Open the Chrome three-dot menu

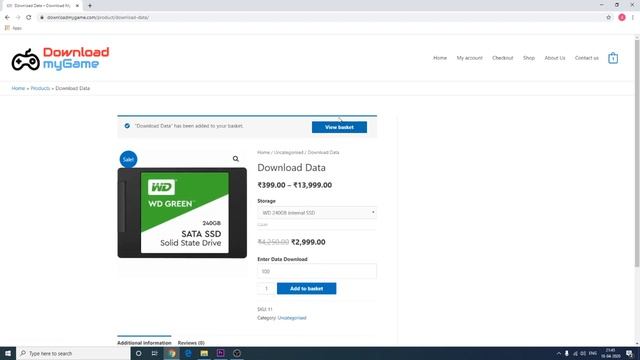[x=633, y=18]
